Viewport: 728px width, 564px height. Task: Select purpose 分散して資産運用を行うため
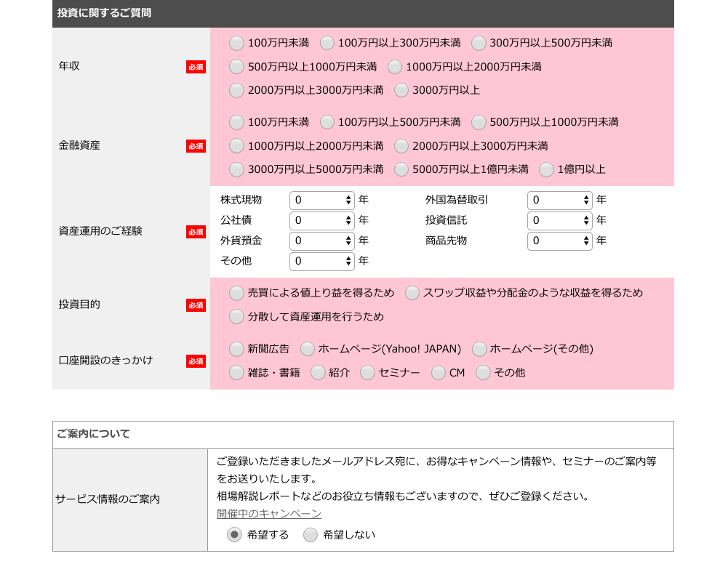coord(236,317)
